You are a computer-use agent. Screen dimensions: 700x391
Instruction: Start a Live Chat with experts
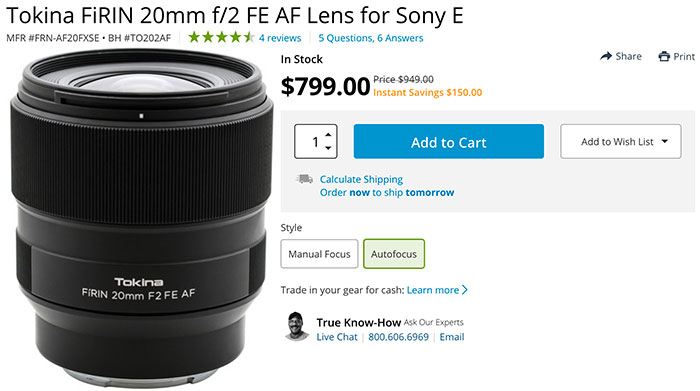(x=337, y=337)
